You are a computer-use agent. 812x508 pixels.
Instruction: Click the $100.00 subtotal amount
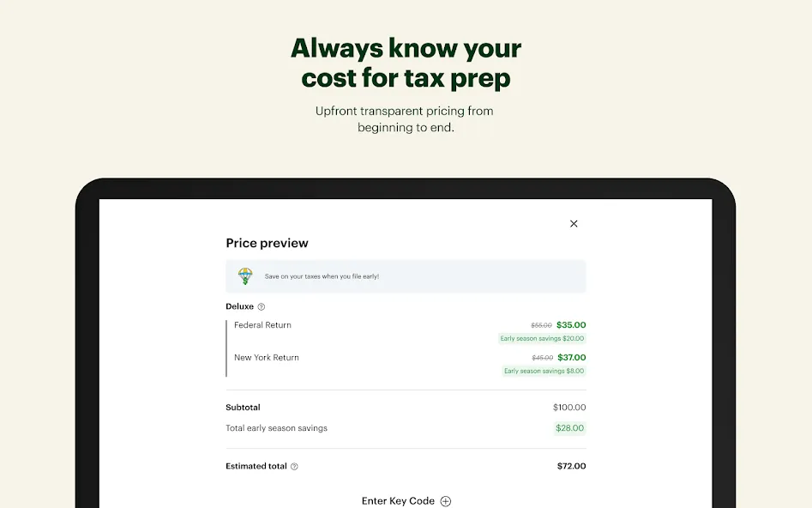569,408
